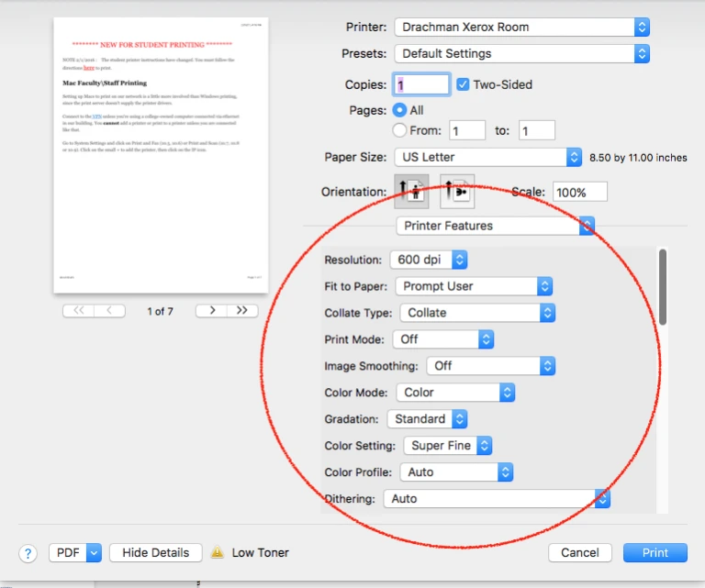Open the Collate Type dropdown
This screenshot has width=705, height=588.
click(477, 313)
